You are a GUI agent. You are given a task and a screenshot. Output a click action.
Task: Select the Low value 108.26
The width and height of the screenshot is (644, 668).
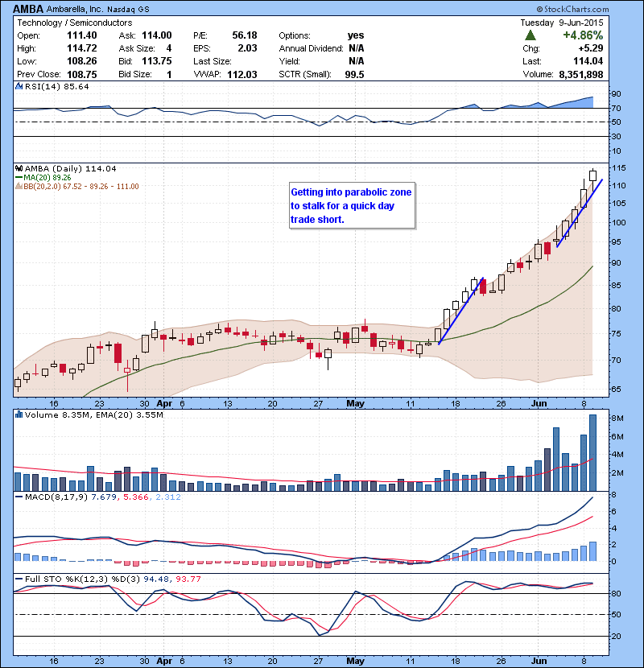pyautogui.click(x=82, y=61)
